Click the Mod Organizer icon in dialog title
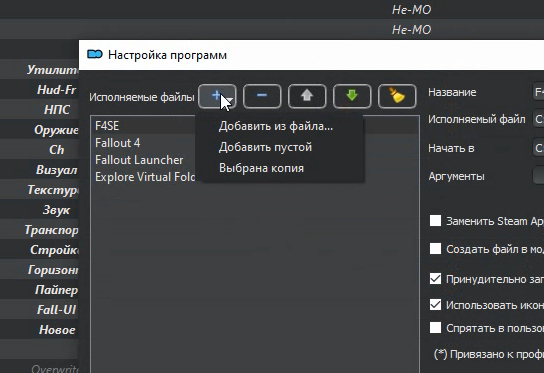 coord(95,54)
